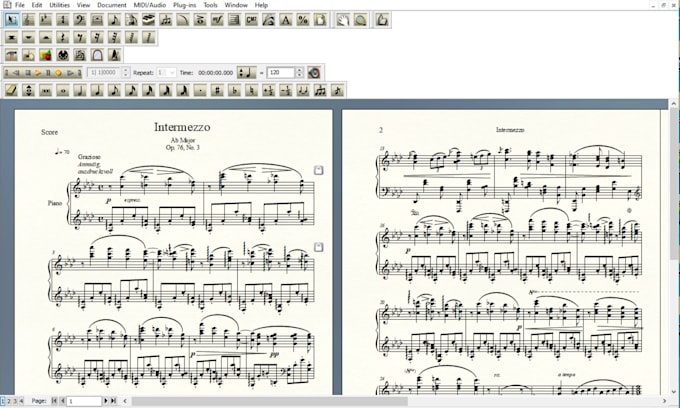Select the Resize (percent) tool
The image size is (680, 408).
pos(303,20)
